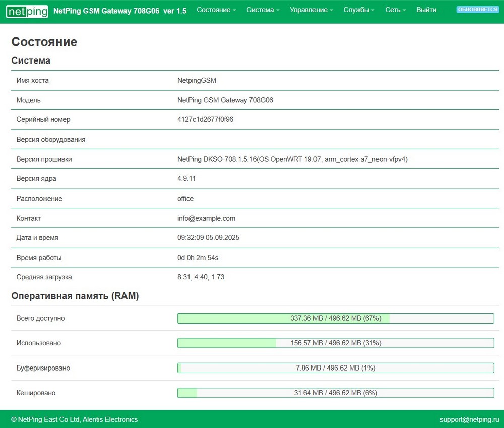The width and height of the screenshot is (504, 428).
Task: Click the NetPing GSM Gateway 708G06 title
Action: [119, 11]
